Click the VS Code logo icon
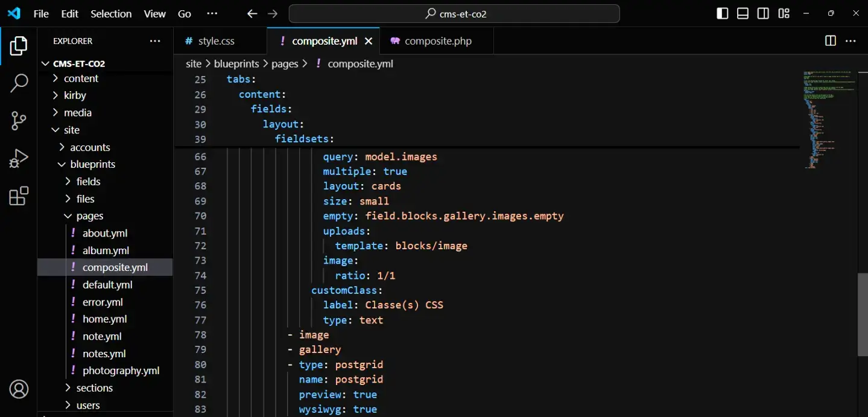Image resolution: width=868 pixels, height=417 pixels. pyautogui.click(x=14, y=13)
